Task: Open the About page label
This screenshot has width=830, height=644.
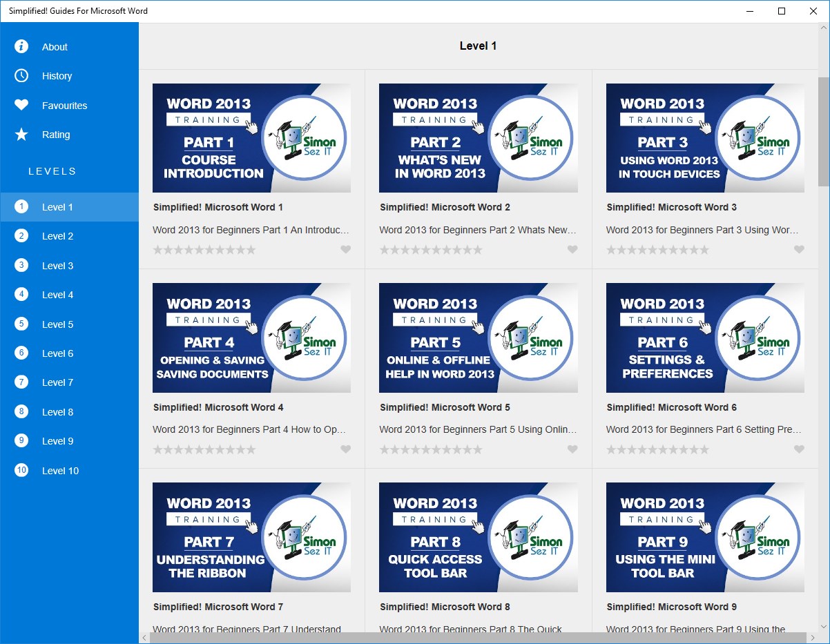Action: tap(55, 47)
